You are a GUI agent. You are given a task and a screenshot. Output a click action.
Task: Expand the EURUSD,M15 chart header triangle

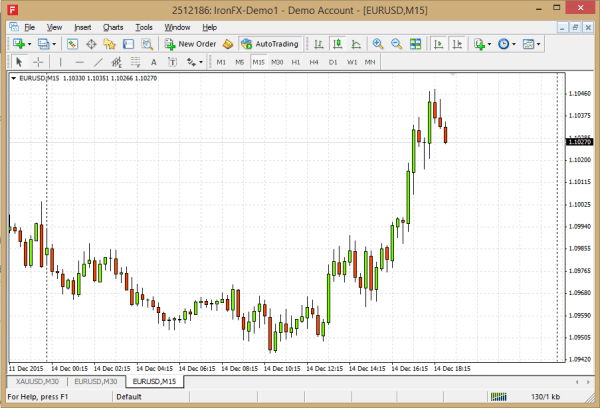pos(13,78)
